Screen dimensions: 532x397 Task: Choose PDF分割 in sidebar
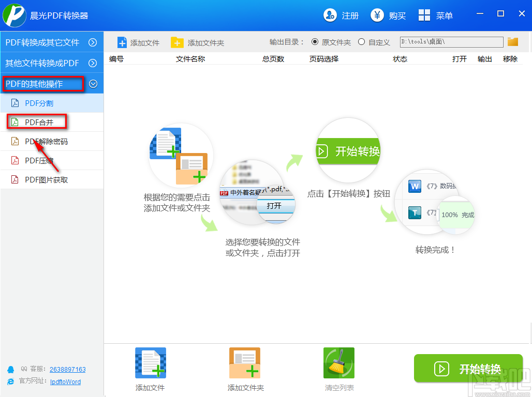tap(52, 103)
